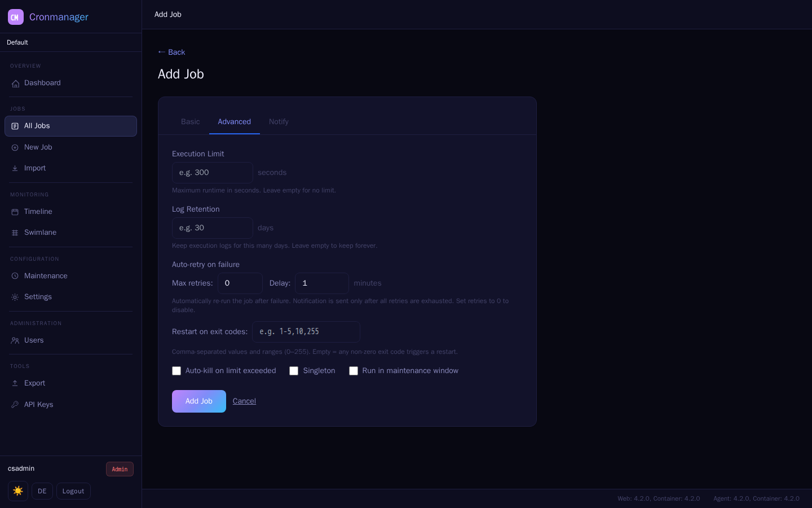The image size is (812, 508).
Task: Focus the Execution Limit seconds field
Action: click(213, 173)
